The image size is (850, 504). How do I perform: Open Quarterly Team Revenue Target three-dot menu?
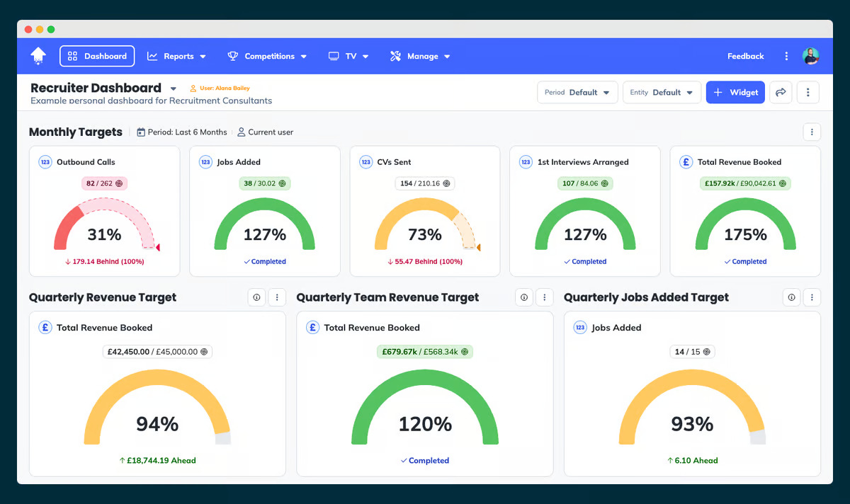click(544, 297)
